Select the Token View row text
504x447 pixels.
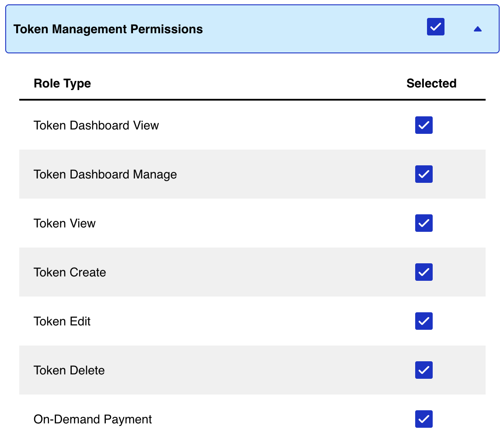(x=65, y=223)
